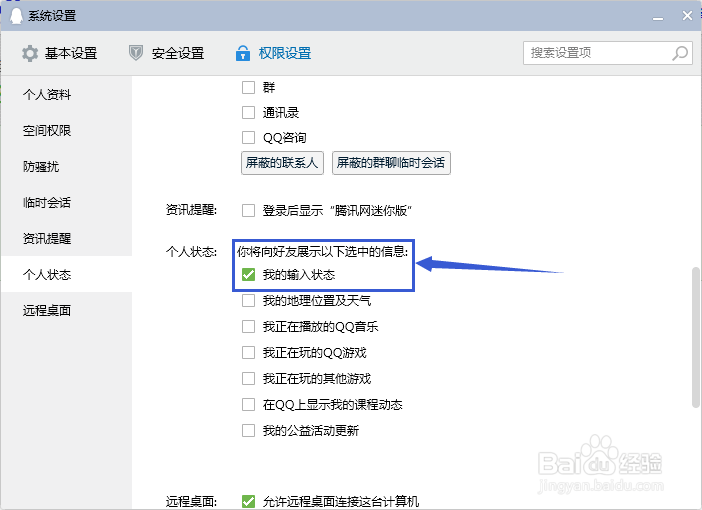
Task: Click the gear icon for 基本设置
Action: click(x=30, y=53)
